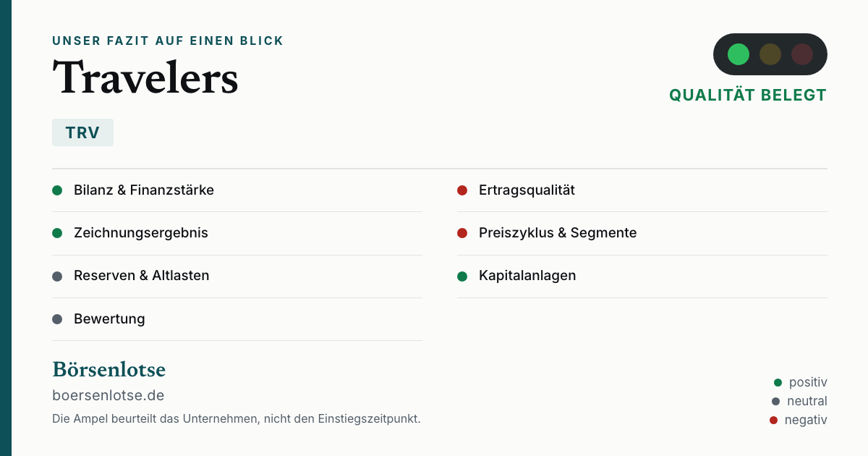Click green dot beside Bilanz & Finanzstärke

(57, 190)
